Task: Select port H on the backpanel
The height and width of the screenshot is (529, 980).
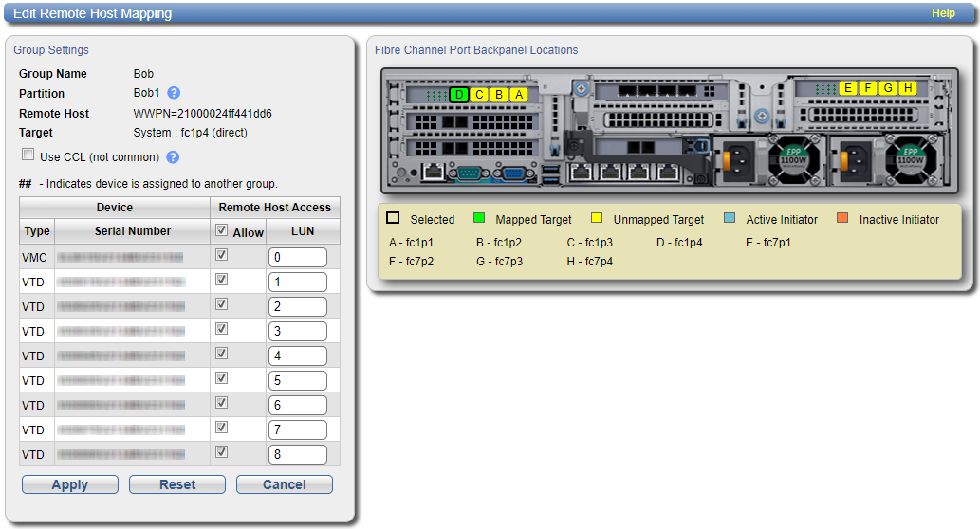Action: point(908,88)
